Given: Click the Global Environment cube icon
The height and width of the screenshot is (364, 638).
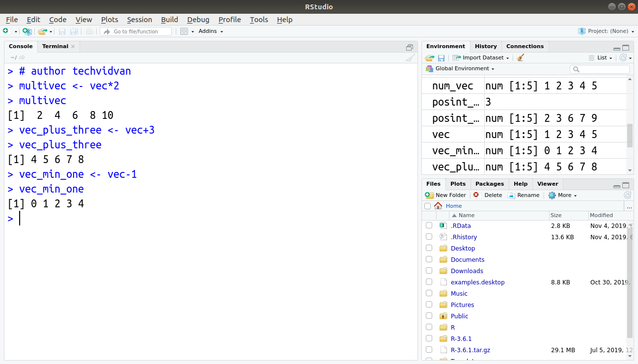Looking at the screenshot, I should click(430, 69).
